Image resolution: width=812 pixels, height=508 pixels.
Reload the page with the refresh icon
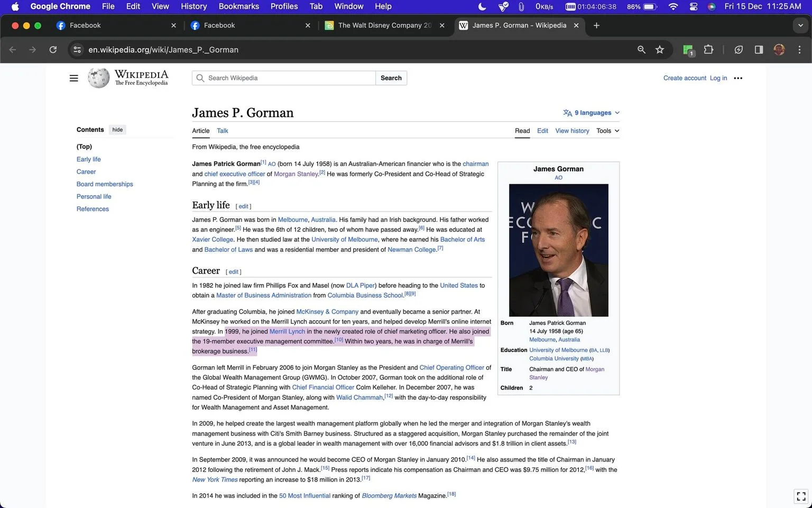(x=53, y=50)
